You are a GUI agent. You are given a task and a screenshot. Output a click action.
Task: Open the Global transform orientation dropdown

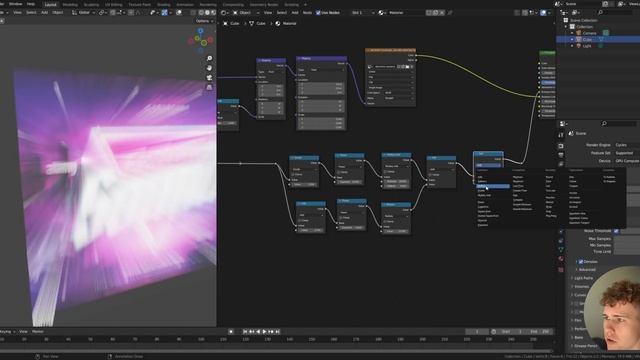point(84,13)
